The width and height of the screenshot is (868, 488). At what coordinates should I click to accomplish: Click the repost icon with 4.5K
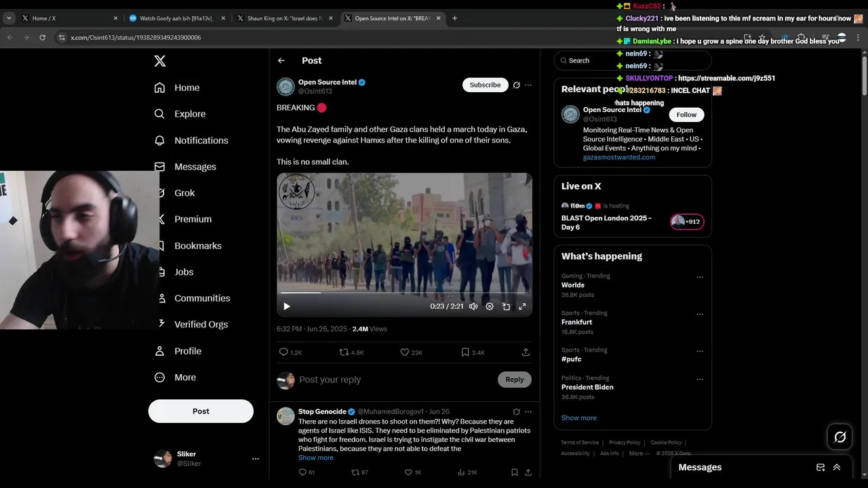click(x=344, y=352)
